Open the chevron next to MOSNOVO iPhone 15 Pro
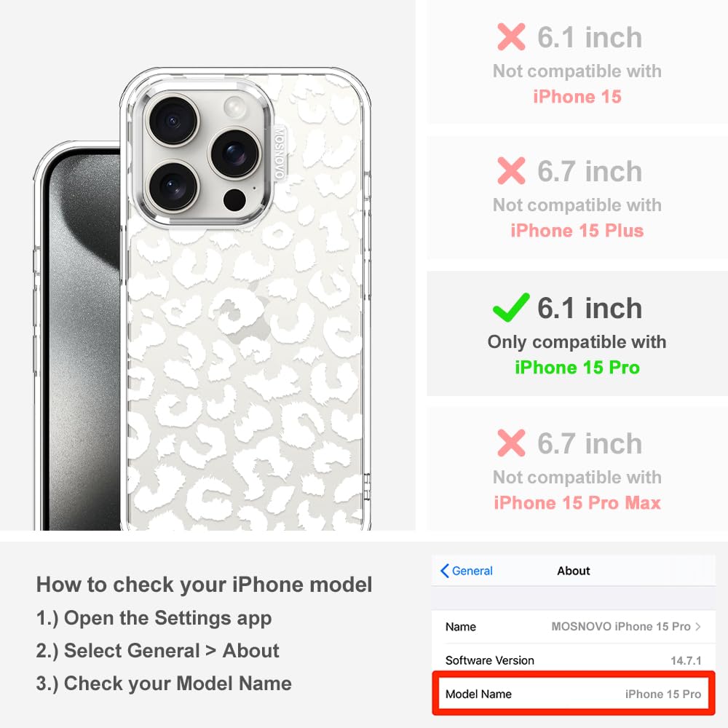 click(x=698, y=626)
